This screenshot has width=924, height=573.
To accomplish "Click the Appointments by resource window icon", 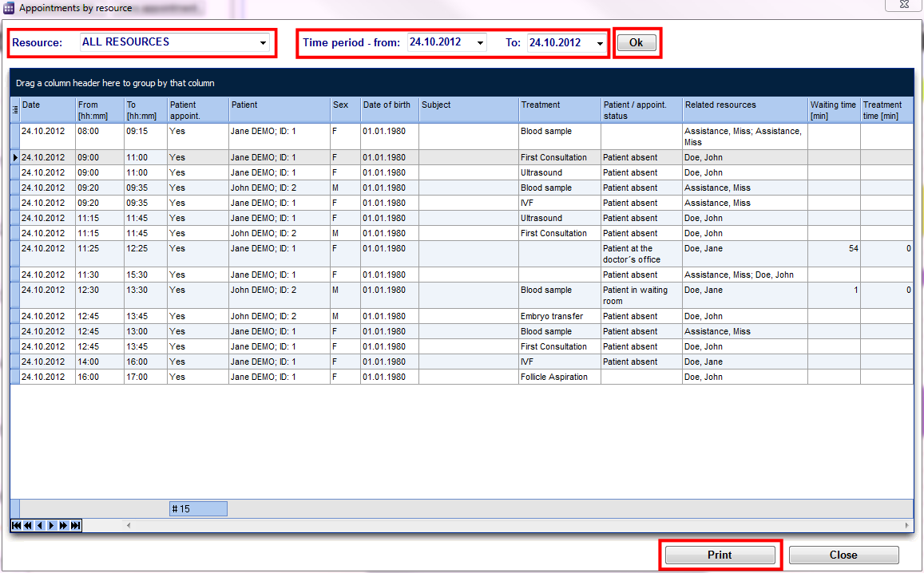I will [9, 8].
